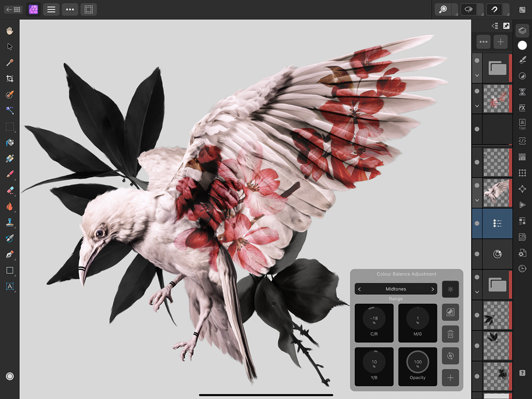Toggle visibility of the top group layer
Viewport: 532px width, 399px height.
point(477,61)
